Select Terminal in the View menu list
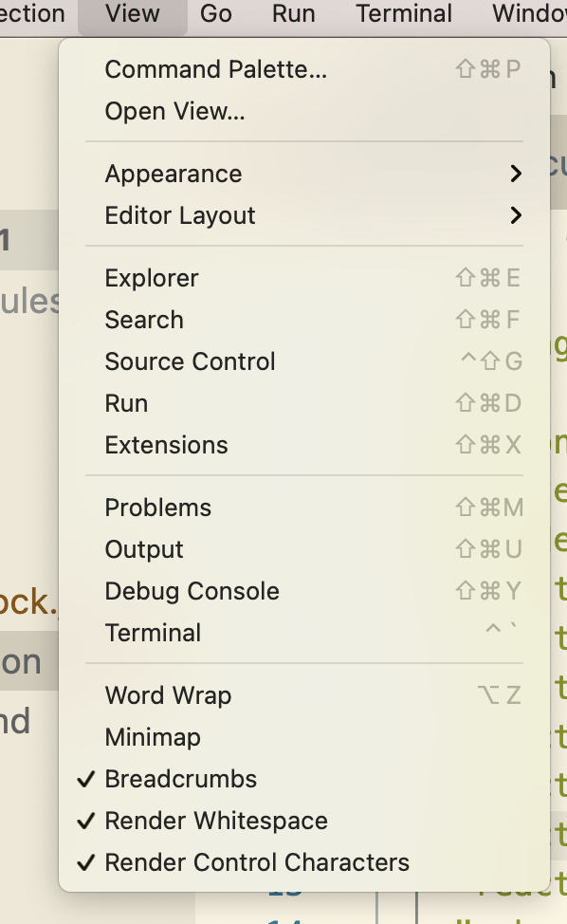The height and width of the screenshot is (924, 567). (x=304, y=634)
